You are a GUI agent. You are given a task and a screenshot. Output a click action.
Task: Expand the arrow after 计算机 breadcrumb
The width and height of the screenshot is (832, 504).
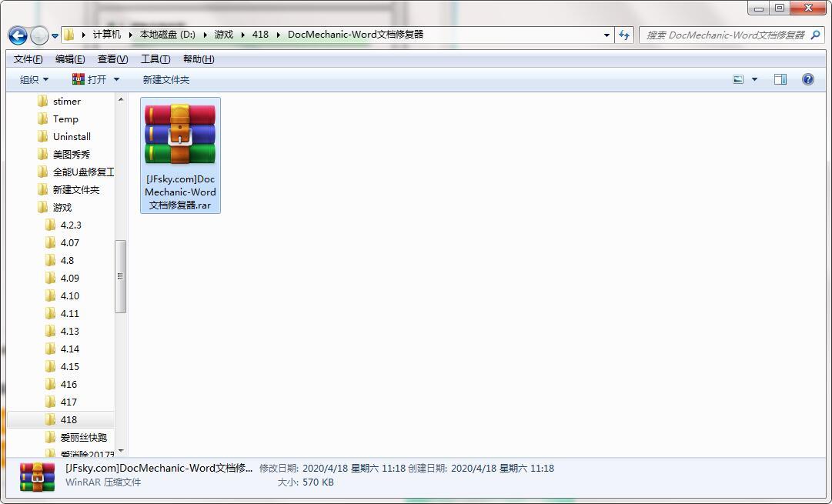click(131, 35)
